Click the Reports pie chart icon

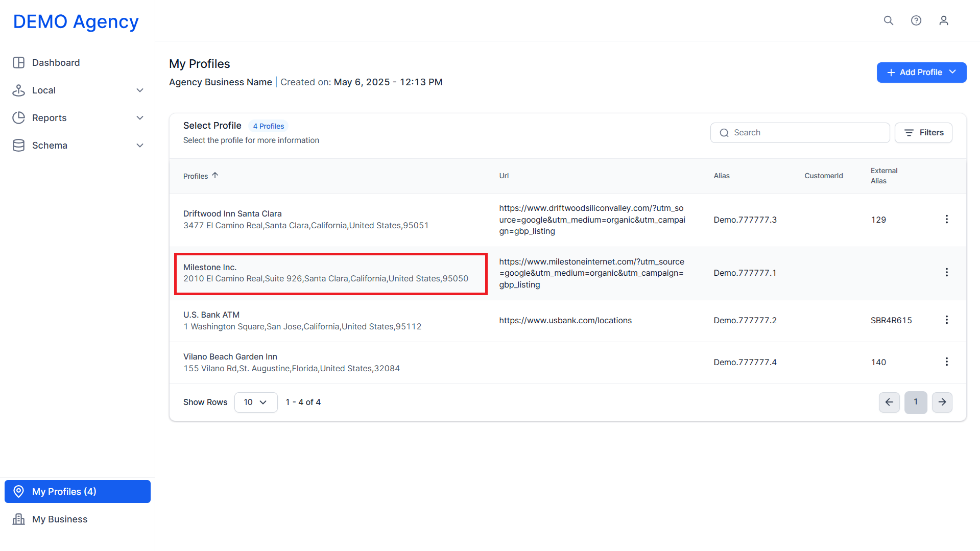19,118
